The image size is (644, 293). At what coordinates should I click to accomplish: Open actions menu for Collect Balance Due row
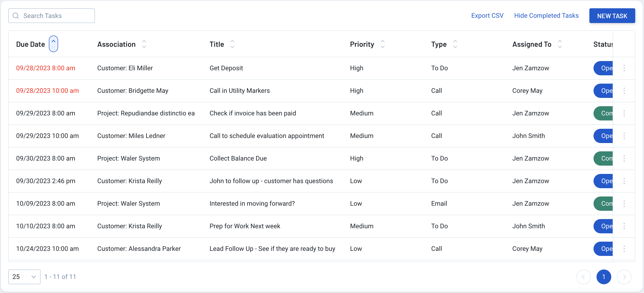pyautogui.click(x=624, y=158)
